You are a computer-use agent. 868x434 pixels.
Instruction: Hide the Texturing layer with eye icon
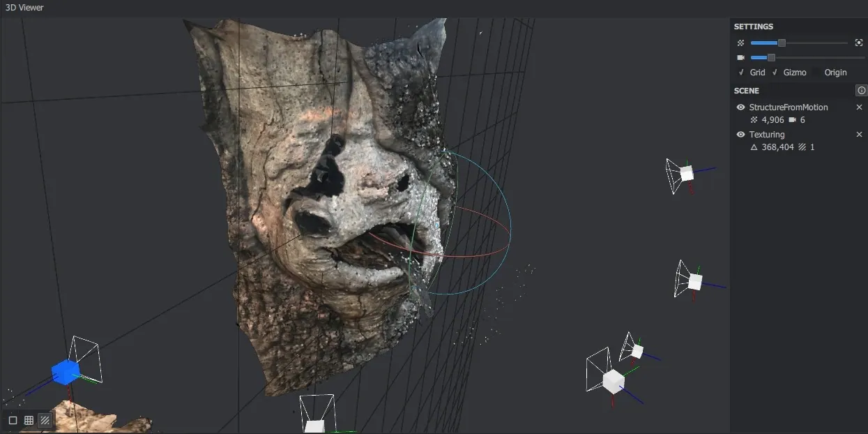coord(740,135)
